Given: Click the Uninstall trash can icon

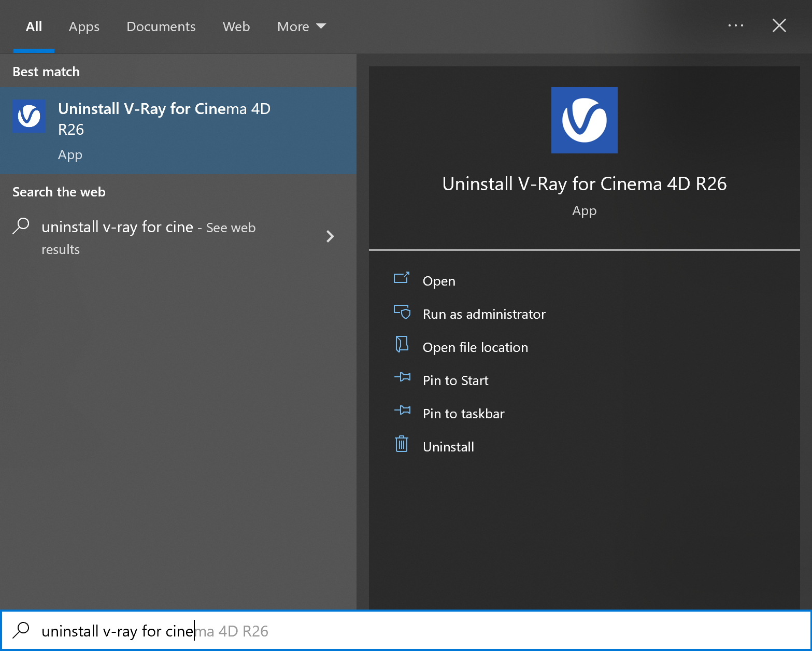Looking at the screenshot, I should point(402,444).
